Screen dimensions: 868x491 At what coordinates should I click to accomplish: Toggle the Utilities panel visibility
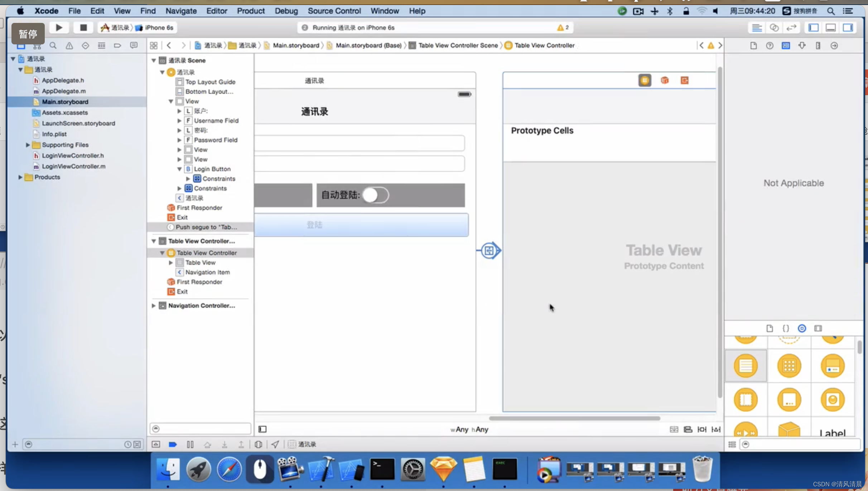click(x=848, y=28)
